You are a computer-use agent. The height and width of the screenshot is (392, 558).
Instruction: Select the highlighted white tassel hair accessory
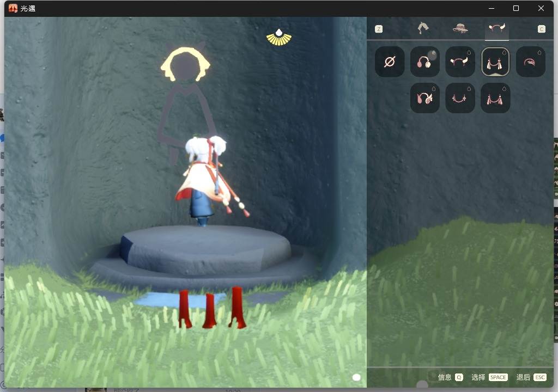pyautogui.click(x=495, y=62)
